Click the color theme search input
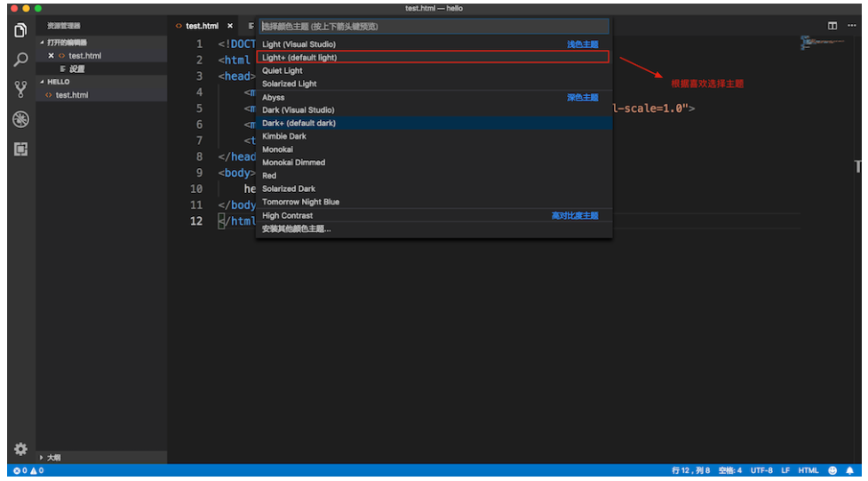The width and height of the screenshot is (868, 481). click(x=434, y=26)
